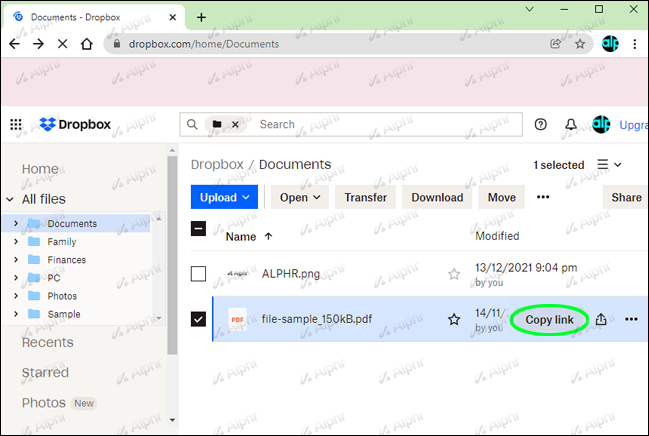This screenshot has height=436, width=649.
Task: Open the help question mark icon
Action: [x=541, y=124]
